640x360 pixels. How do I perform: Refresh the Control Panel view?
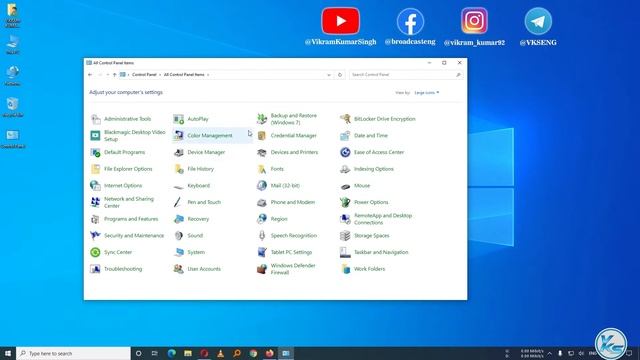pyautogui.click(x=340, y=75)
